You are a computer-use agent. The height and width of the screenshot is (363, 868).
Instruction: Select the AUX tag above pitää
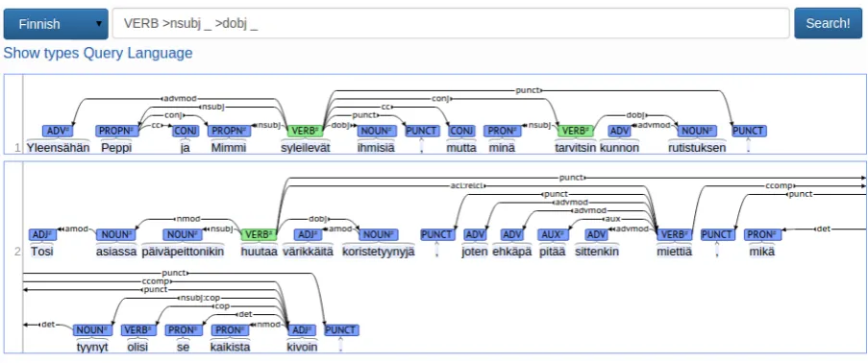(x=553, y=234)
